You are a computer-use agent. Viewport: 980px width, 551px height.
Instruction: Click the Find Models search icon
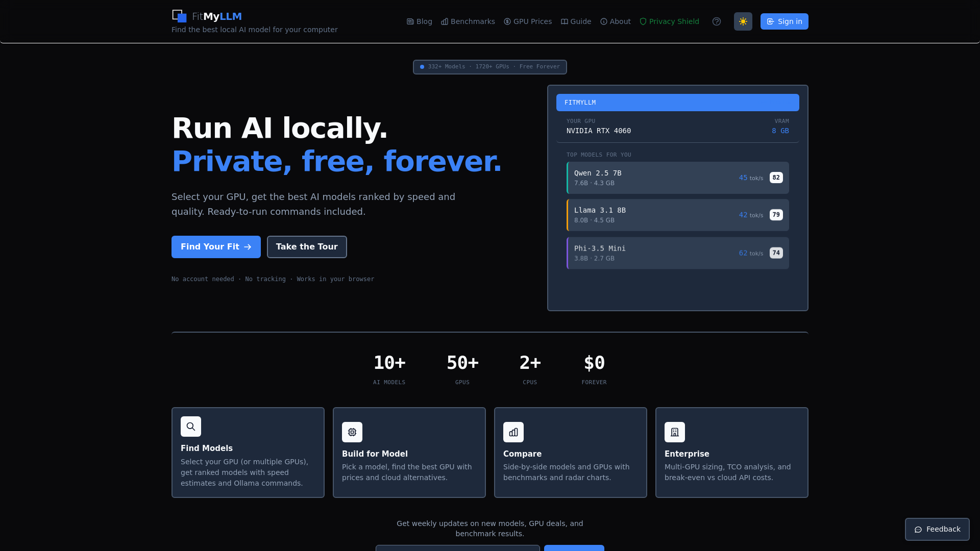pos(191,427)
